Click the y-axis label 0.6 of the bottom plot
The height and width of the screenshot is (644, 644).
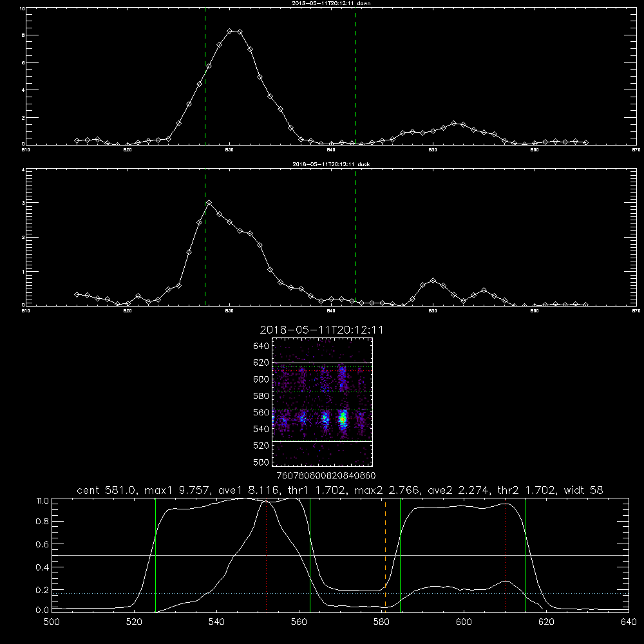(43, 544)
